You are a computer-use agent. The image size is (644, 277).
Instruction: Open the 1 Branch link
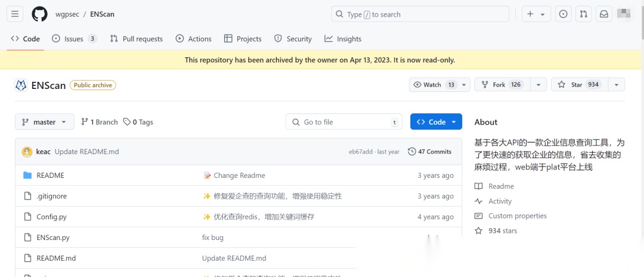click(x=100, y=122)
